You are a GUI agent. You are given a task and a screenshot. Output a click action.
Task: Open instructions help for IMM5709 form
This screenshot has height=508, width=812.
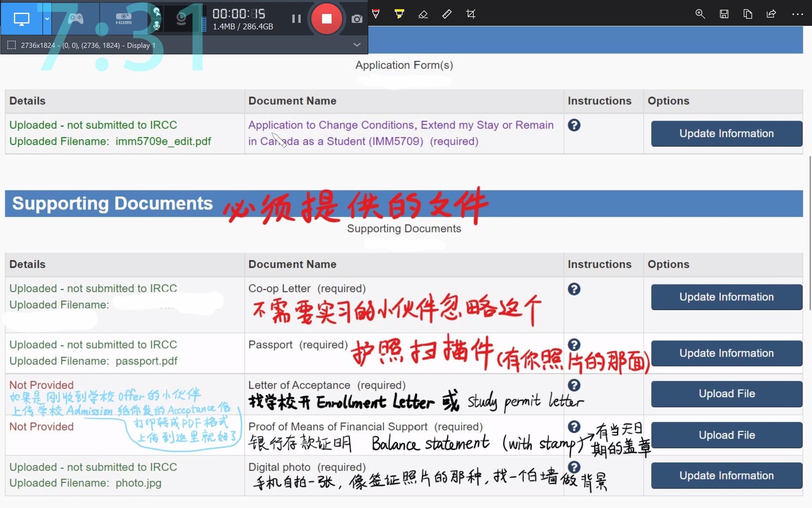(574, 125)
